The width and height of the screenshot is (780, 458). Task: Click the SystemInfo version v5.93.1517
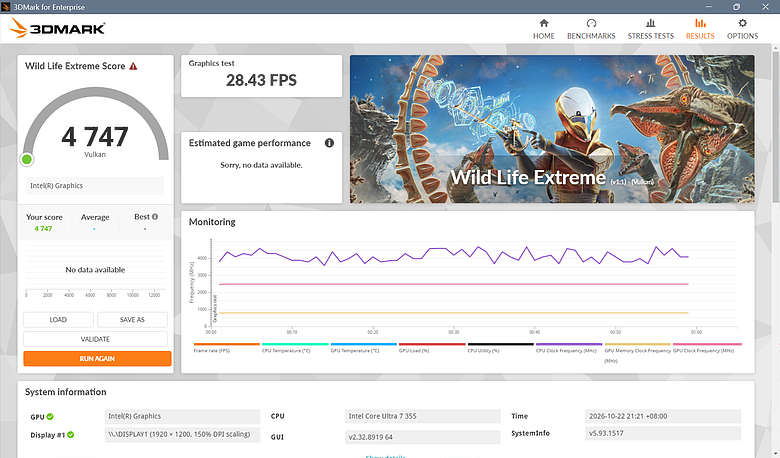tap(663, 433)
